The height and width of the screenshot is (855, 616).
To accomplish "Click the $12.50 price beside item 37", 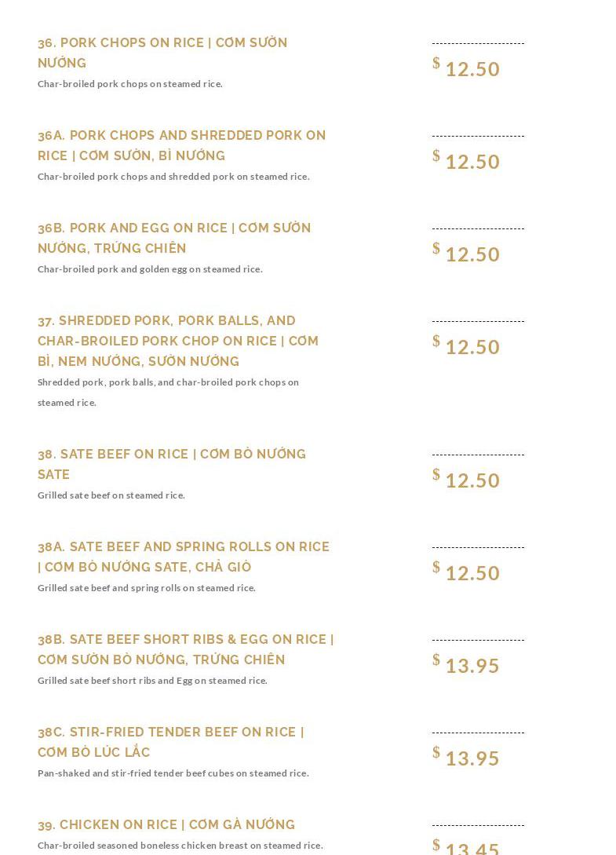I will [x=467, y=347].
